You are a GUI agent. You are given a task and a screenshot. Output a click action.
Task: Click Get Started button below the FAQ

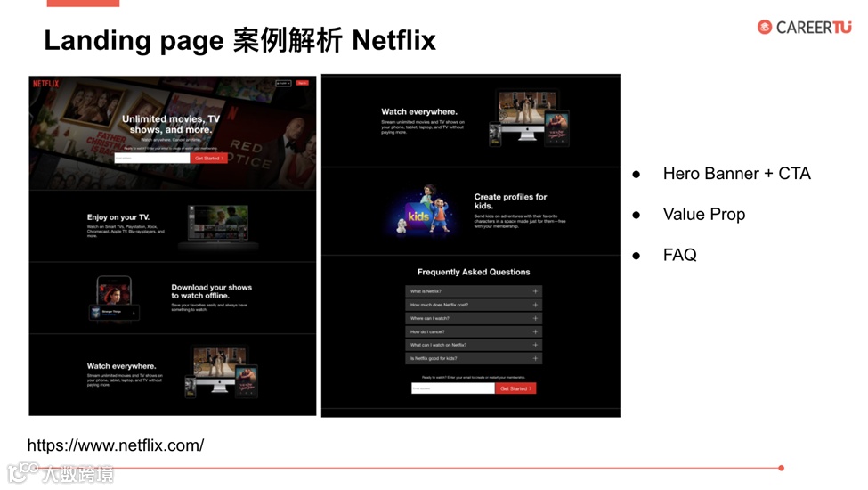pos(516,388)
